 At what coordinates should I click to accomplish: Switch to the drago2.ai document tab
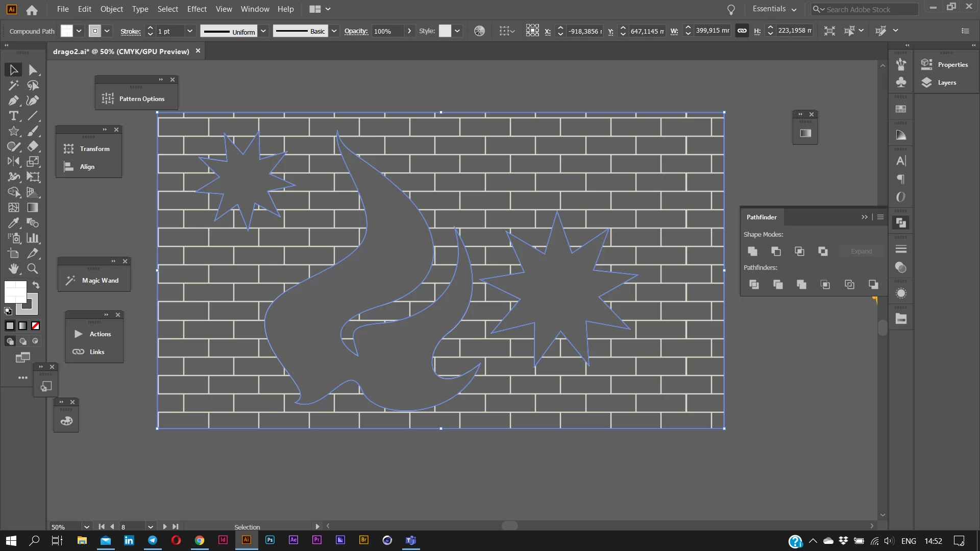121,52
